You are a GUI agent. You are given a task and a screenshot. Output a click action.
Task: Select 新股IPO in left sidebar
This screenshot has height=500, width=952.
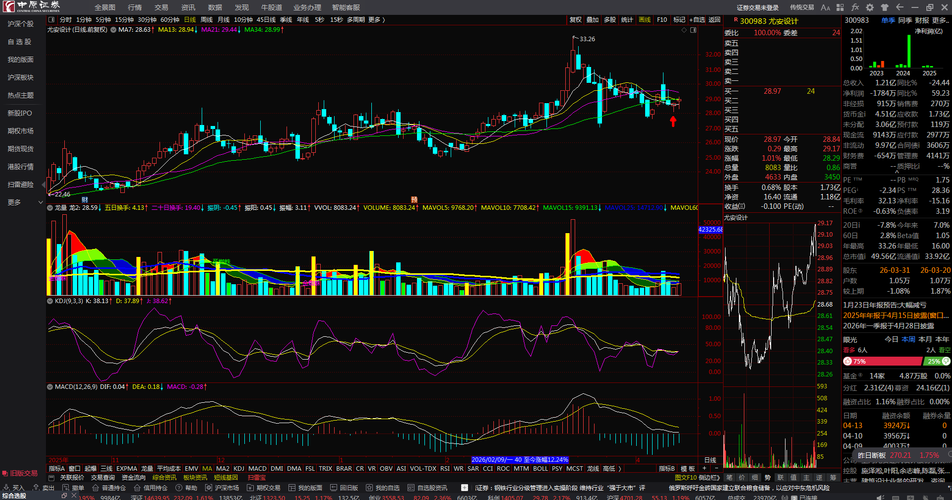[19, 113]
